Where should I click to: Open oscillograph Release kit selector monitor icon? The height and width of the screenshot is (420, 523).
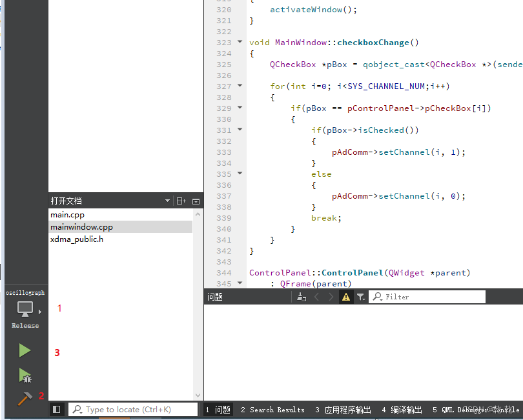[25, 309]
